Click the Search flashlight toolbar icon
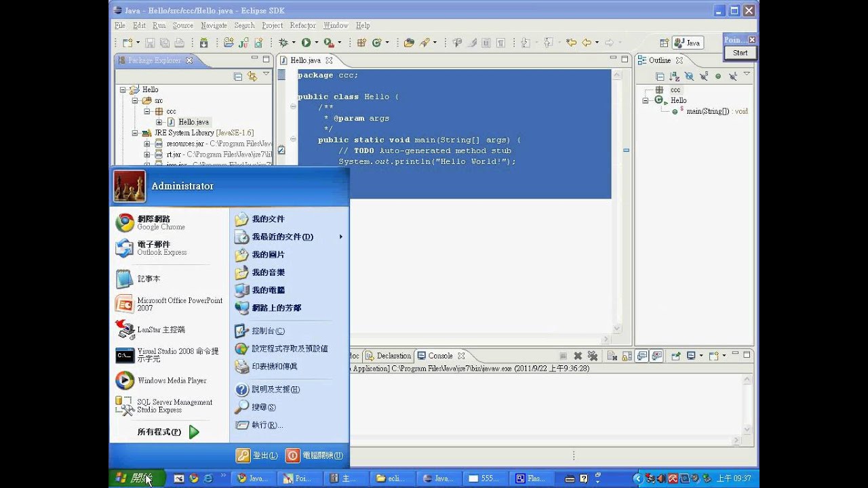This screenshot has width=868, height=488. pyautogui.click(x=425, y=43)
